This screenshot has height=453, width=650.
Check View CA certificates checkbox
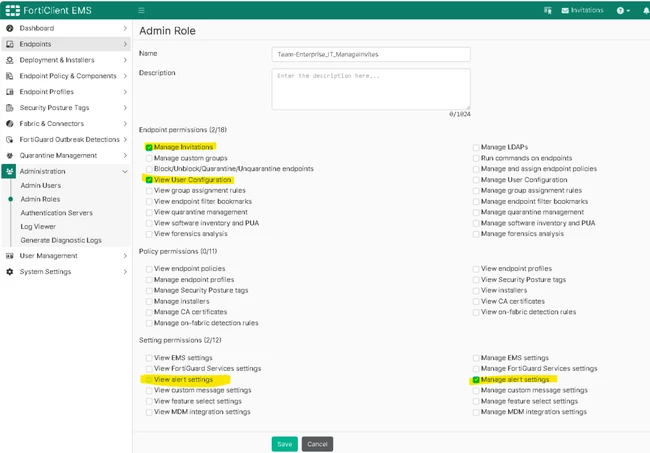pos(476,301)
